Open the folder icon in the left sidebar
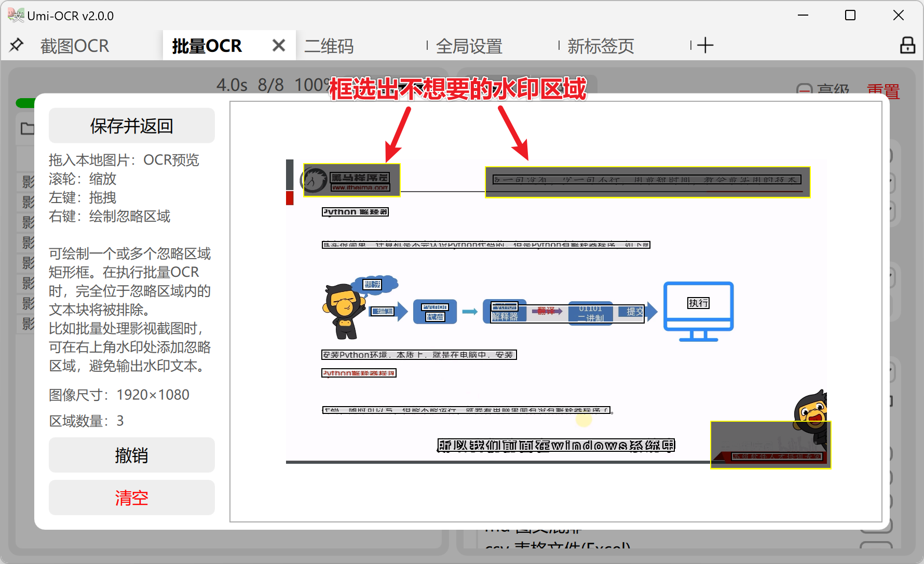 [27, 128]
